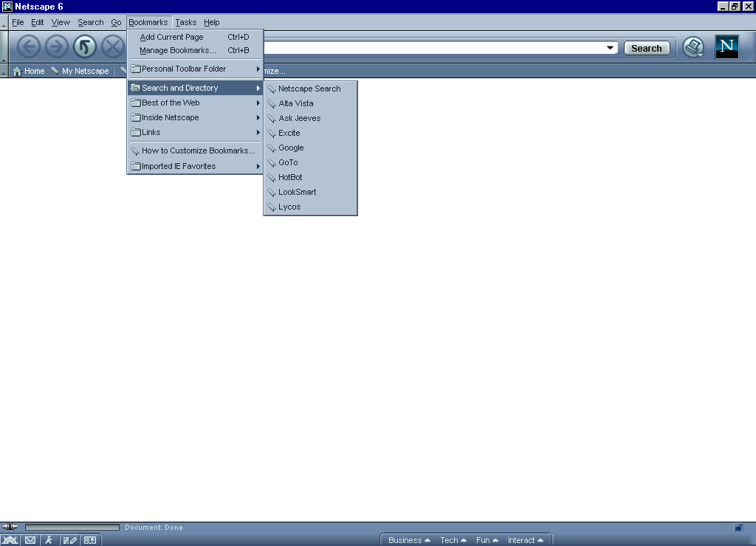Open the Navigator ship wheel icon
Image resolution: width=756 pixels, height=546 pixels.
point(10,540)
